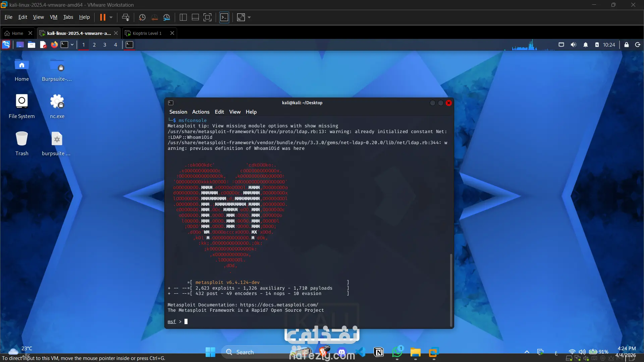This screenshot has height=362, width=644.
Task: Open the terminal View menu
Action: pyautogui.click(x=235, y=112)
